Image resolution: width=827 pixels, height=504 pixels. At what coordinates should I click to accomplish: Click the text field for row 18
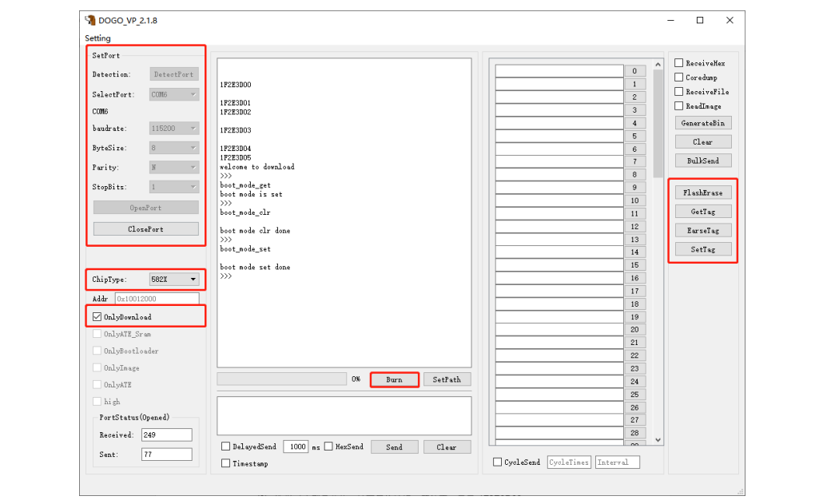(559, 304)
